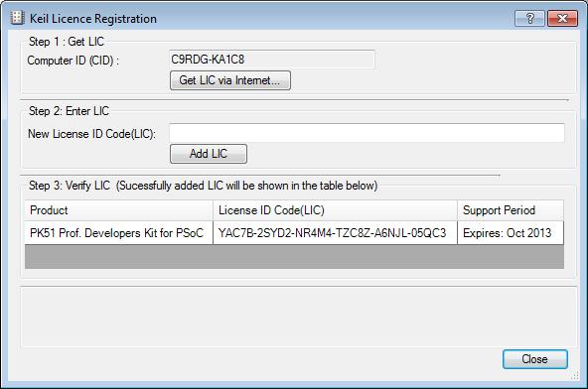Click the Keil app icon in title bar

coord(17,18)
